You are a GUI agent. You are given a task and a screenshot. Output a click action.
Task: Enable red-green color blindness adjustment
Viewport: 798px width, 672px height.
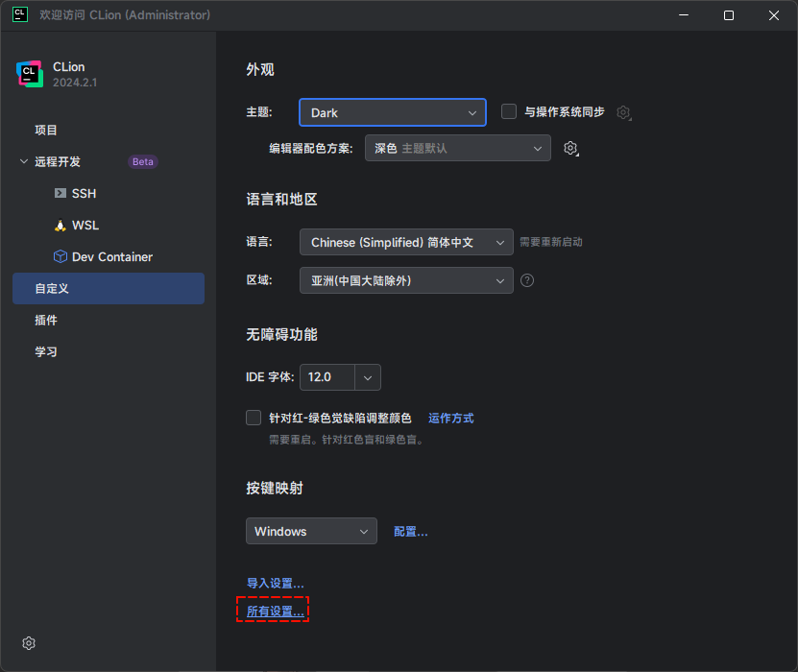254,417
